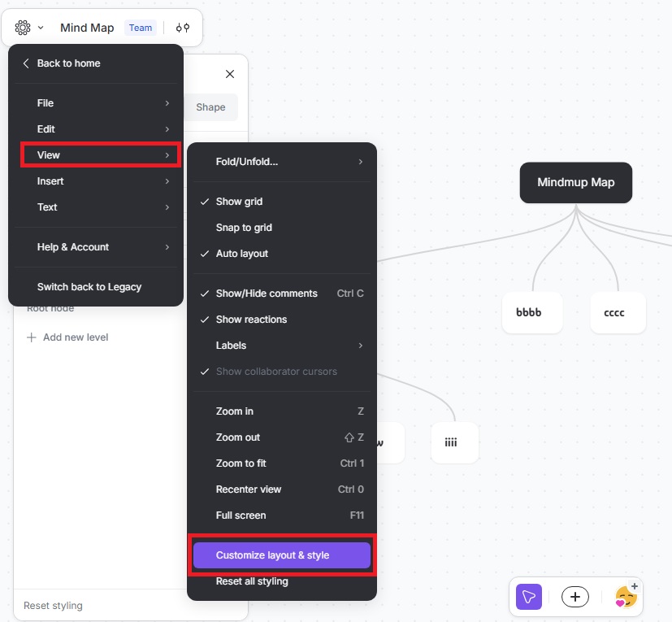Click the back arrow beside Back to home
The image size is (672, 622).
point(25,63)
